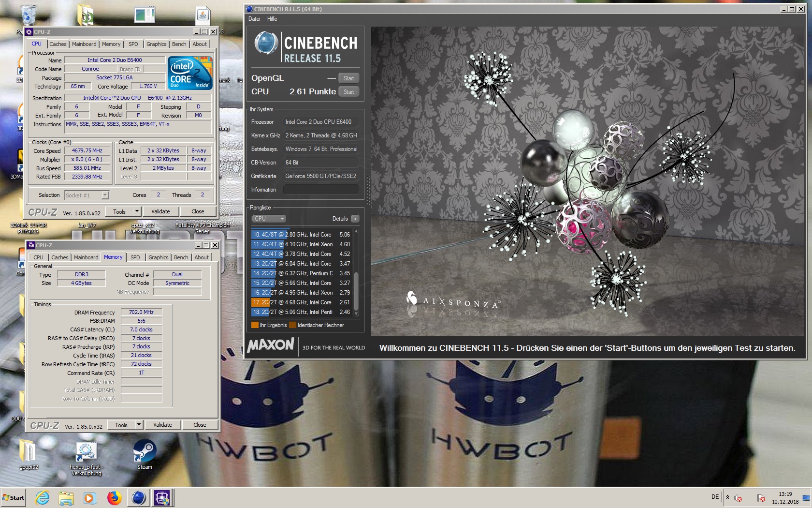Click Tools button in lower CPU-Z
This screenshot has width=812, height=508.
click(121, 425)
